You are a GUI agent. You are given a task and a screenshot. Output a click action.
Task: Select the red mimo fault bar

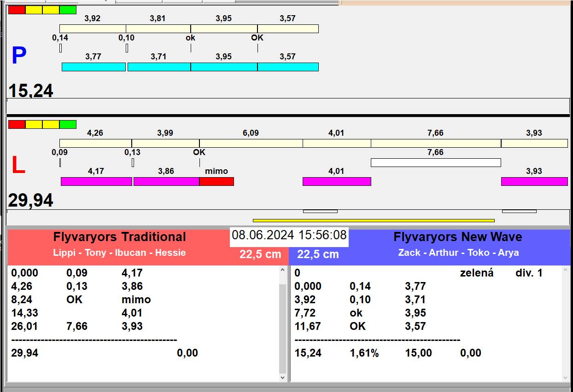(x=216, y=181)
